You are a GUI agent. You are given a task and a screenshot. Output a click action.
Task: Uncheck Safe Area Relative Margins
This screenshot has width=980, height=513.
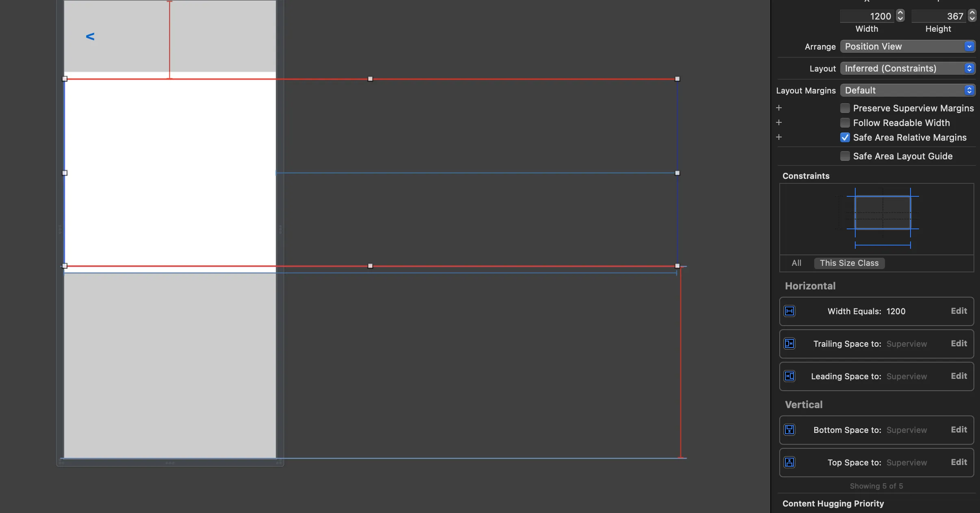(x=845, y=137)
